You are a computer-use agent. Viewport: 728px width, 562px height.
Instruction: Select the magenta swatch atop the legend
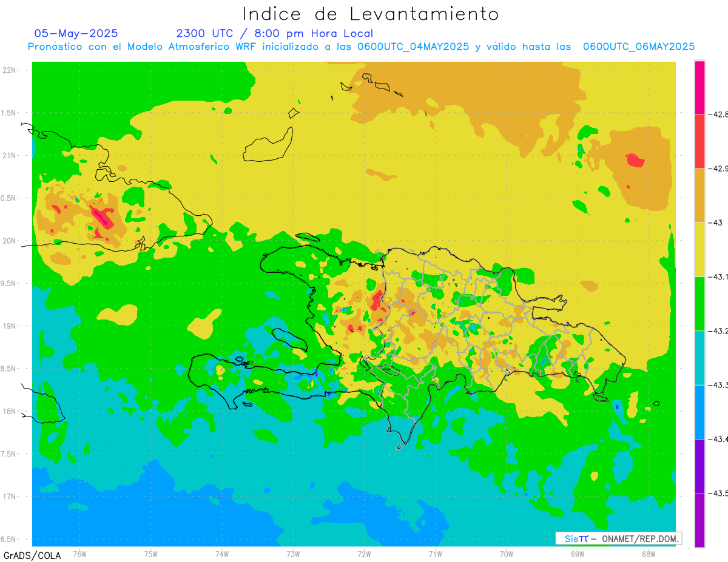click(699, 87)
